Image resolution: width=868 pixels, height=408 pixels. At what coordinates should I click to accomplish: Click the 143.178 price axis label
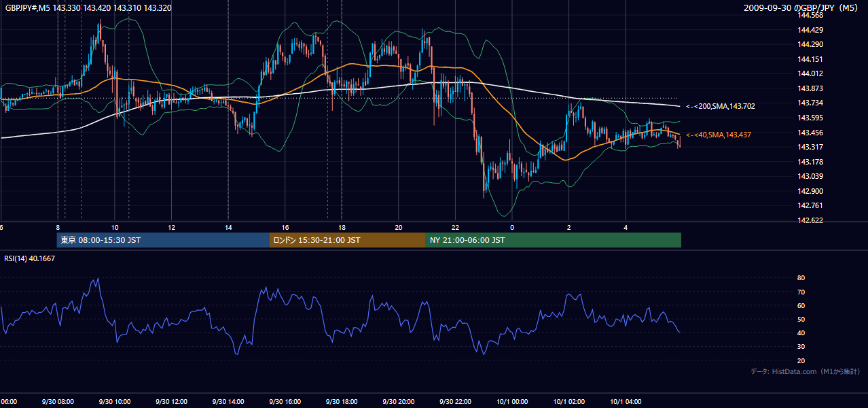click(812, 162)
